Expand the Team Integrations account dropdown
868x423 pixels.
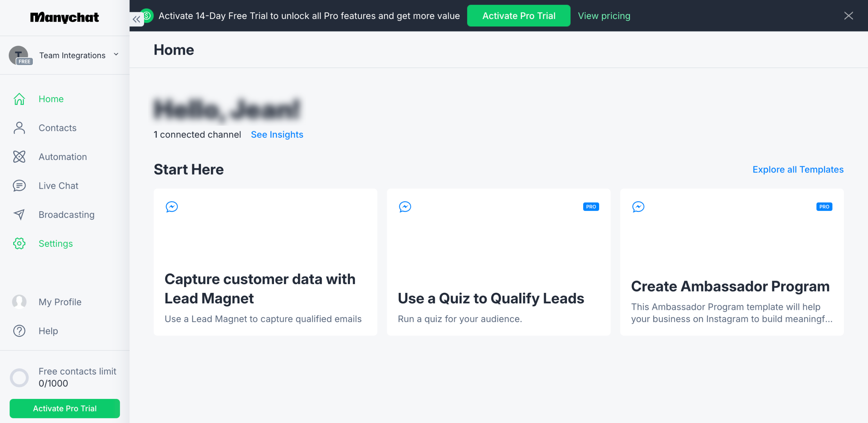[x=116, y=54]
